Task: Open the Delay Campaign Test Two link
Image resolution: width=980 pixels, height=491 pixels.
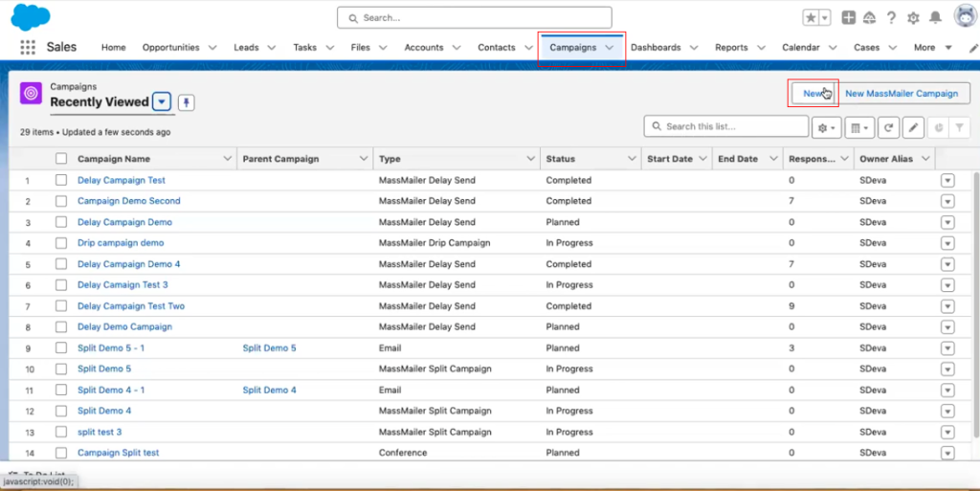Action: point(131,306)
